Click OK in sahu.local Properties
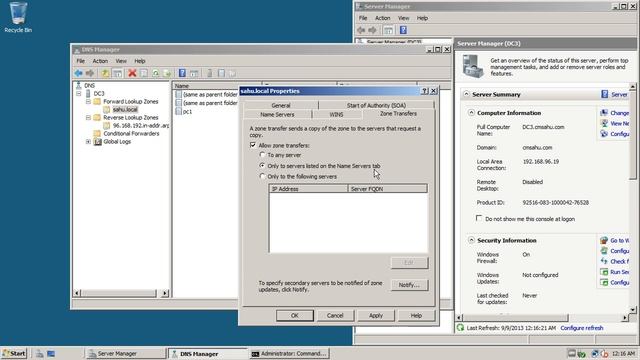This screenshot has width=640, height=360. (295, 316)
